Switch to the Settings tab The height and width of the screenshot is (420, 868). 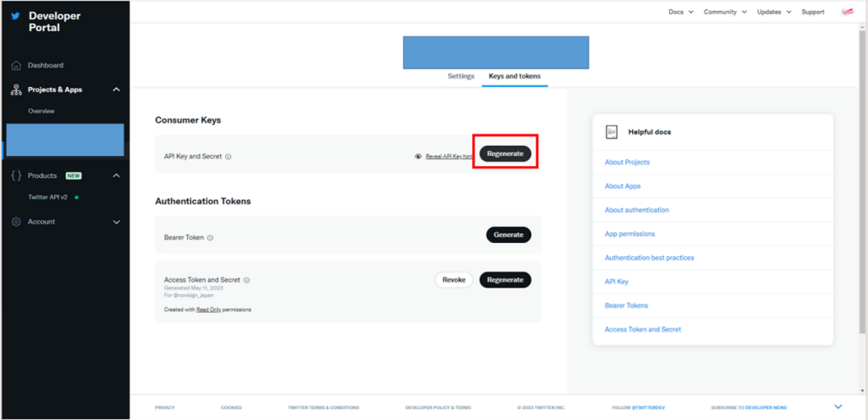(461, 77)
